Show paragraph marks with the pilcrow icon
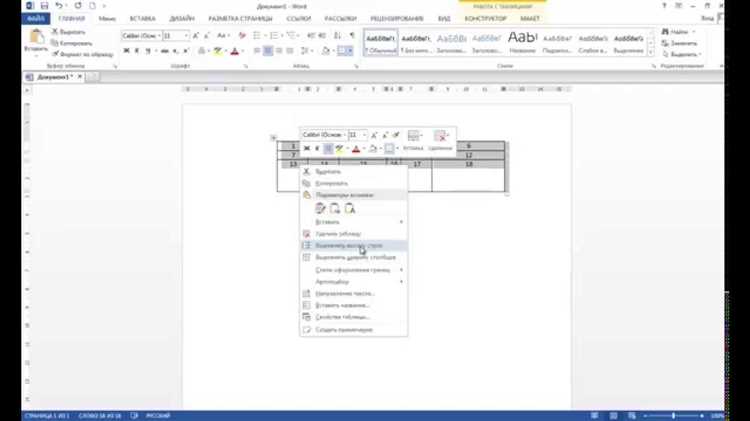750x421 pixels. click(x=353, y=36)
